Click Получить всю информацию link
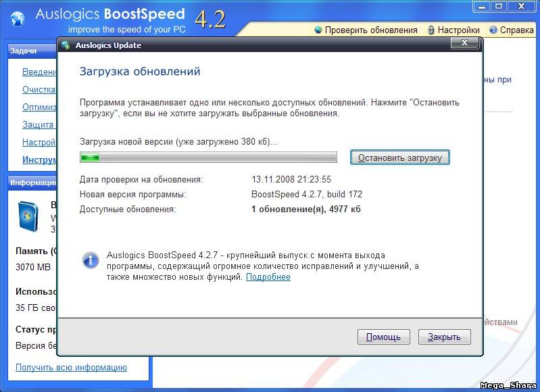 71,368
